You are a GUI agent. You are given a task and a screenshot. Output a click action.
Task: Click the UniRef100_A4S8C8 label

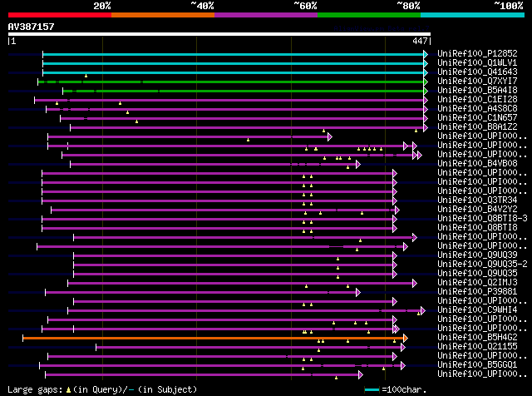pyautogui.click(x=477, y=109)
